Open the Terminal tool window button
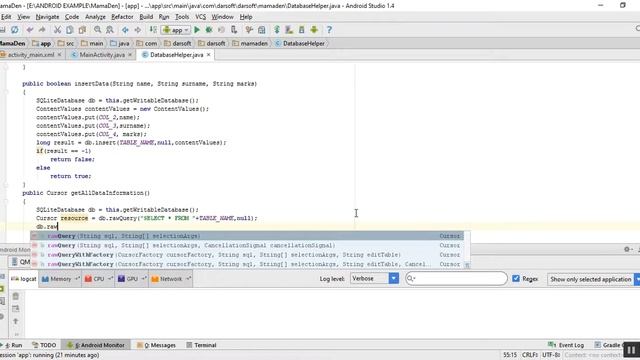This screenshot has width=640, height=360. [x=201, y=345]
